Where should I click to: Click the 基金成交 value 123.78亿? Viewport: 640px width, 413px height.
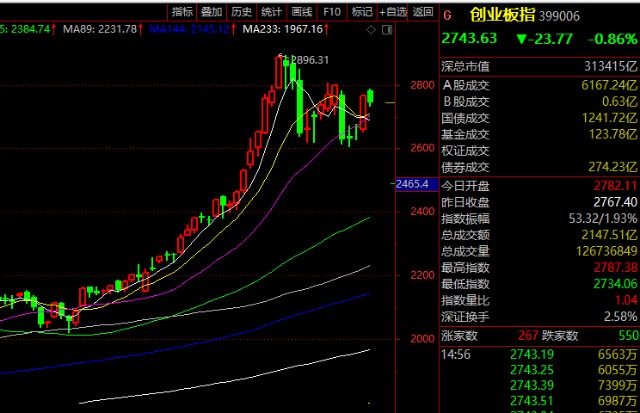613,134
